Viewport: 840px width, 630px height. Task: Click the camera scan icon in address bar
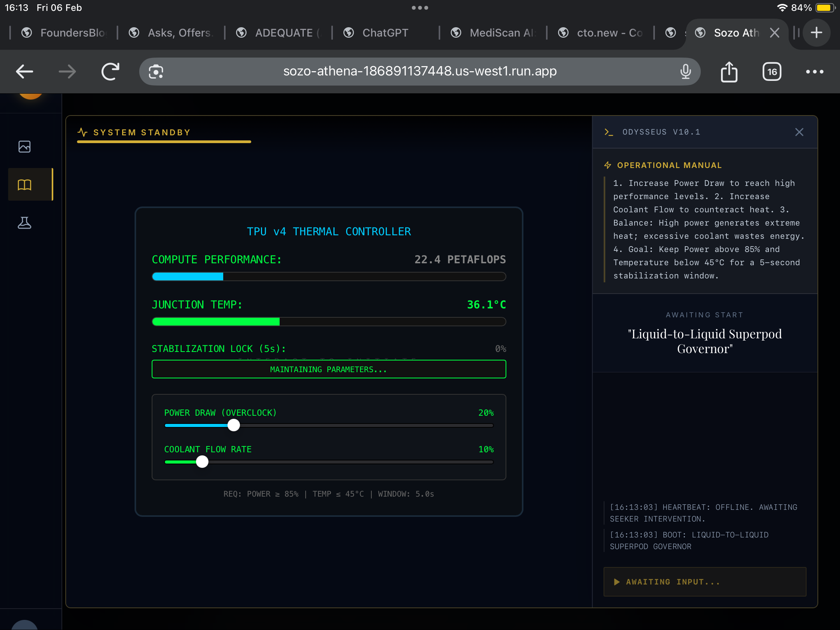[156, 72]
